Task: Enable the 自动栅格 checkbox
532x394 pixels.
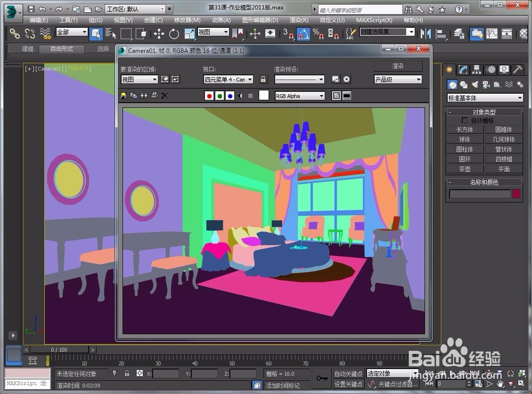Action: pos(465,120)
